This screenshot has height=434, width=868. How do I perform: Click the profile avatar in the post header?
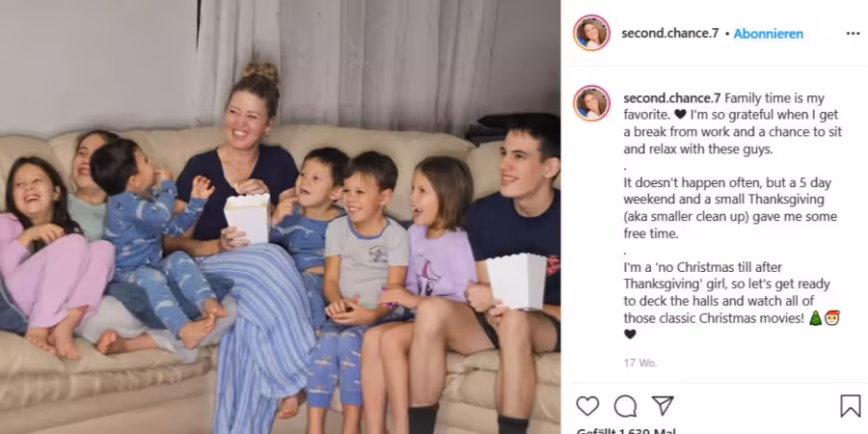pos(591,33)
